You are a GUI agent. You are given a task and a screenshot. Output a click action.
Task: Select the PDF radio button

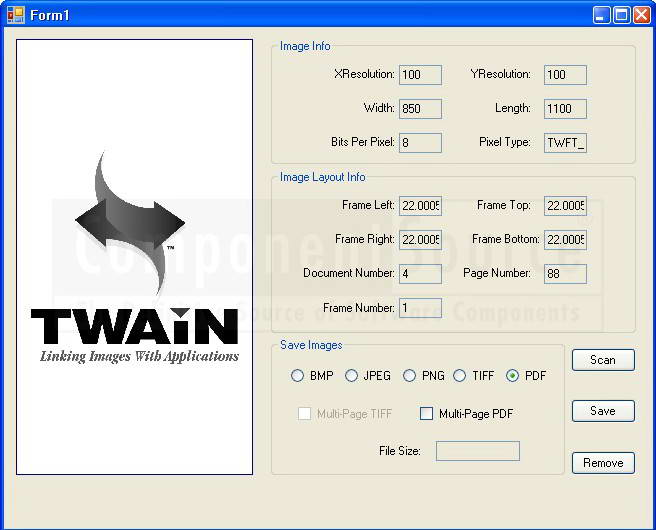513,376
